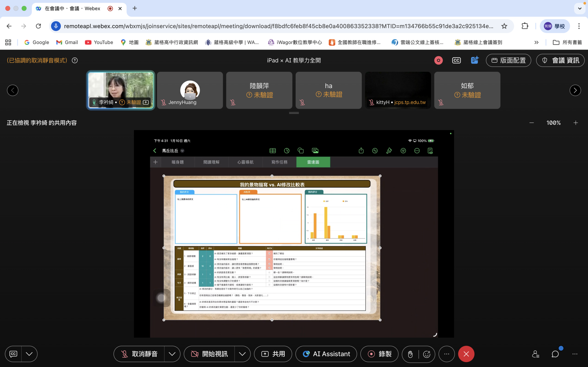Viewport: 588px width, 367px height.
Task: Expand audio options arrow next to 取消靜音
Action: [x=172, y=354]
